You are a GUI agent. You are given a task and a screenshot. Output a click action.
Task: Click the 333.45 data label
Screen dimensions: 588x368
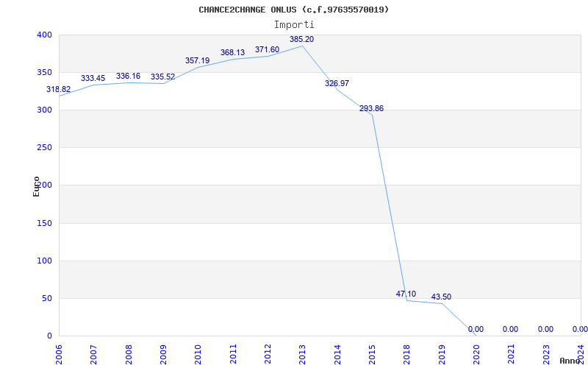[x=93, y=78]
